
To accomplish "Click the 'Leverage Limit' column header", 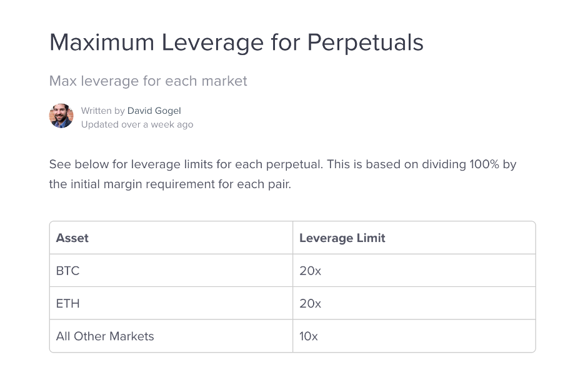I will (342, 238).
